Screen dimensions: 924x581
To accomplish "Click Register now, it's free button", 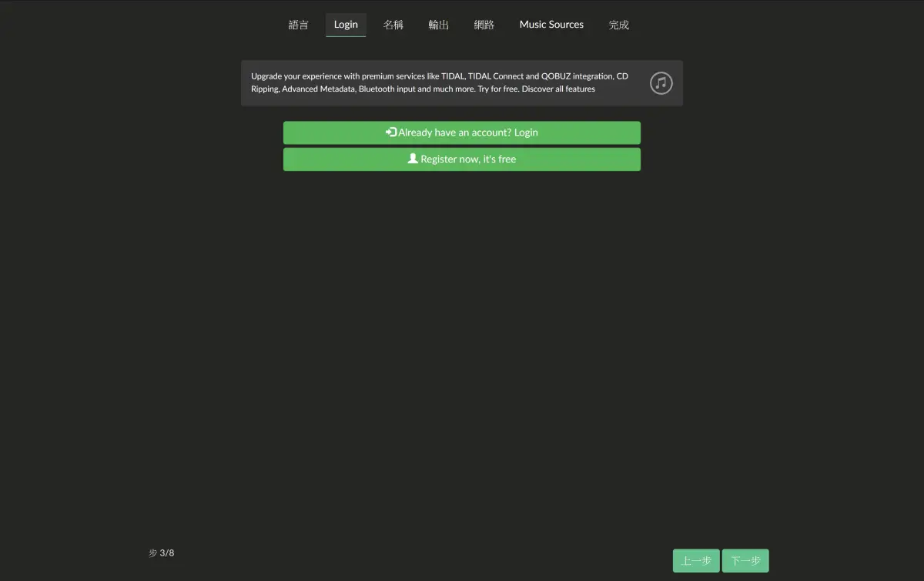I will 462,160.
